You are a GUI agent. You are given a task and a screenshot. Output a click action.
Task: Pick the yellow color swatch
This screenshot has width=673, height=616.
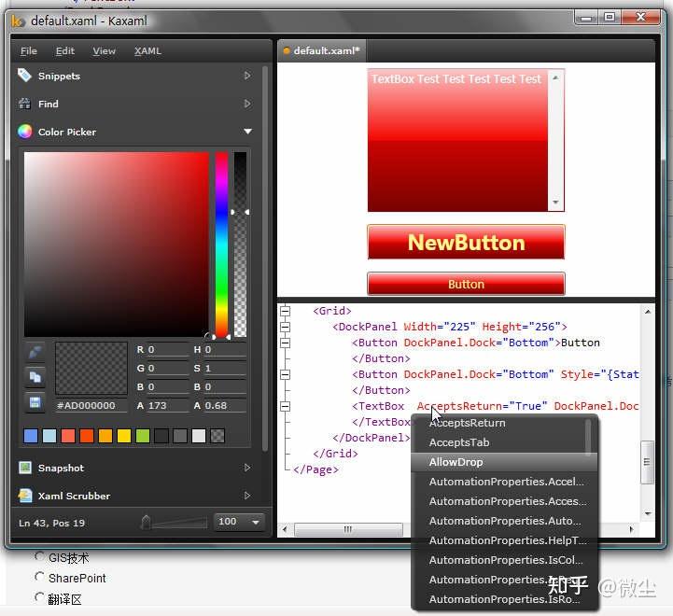tap(124, 436)
